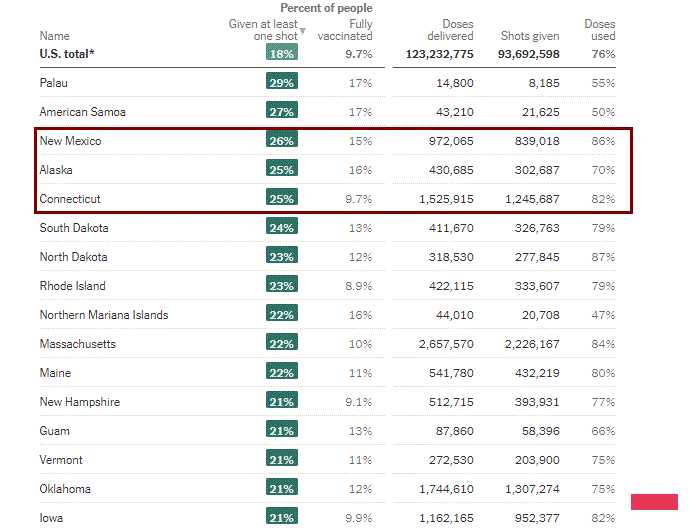Select the New Hampshire row name
698x530 pixels.
click(80, 402)
